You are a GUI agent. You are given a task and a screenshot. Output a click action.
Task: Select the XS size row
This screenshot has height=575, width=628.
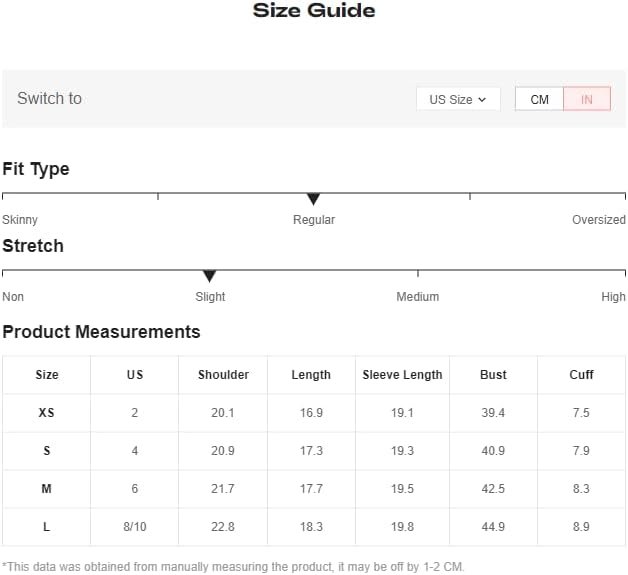pyautogui.click(x=314, y=413)
